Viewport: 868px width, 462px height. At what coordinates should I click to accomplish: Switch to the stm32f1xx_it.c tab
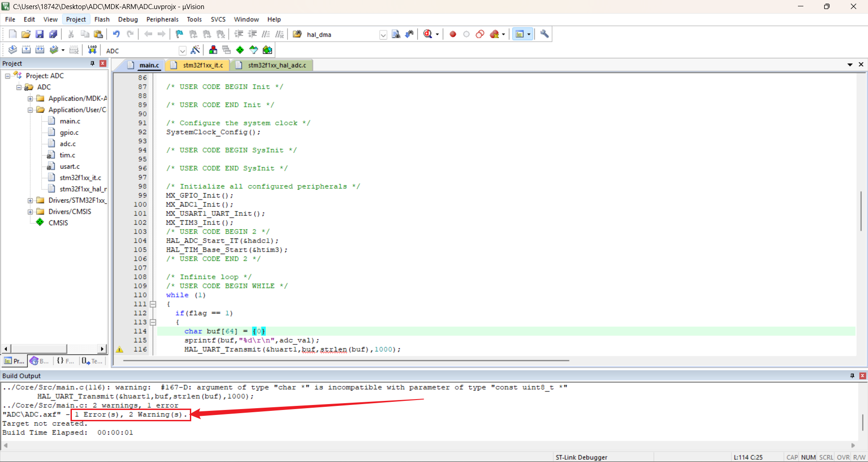click(x=198, y=65)
